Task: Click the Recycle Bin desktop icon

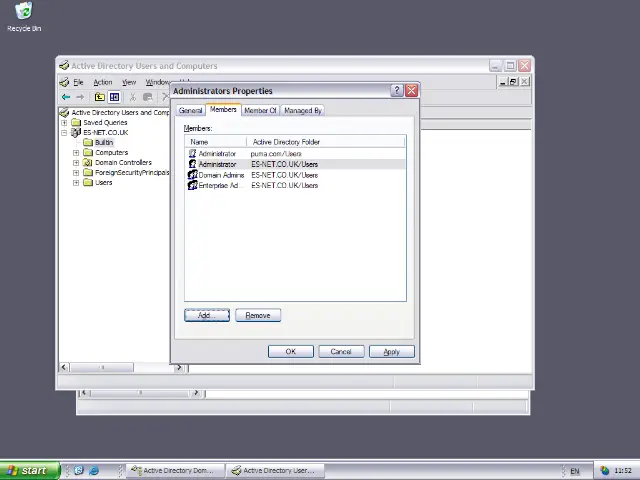Action: (x=24, y=11)
